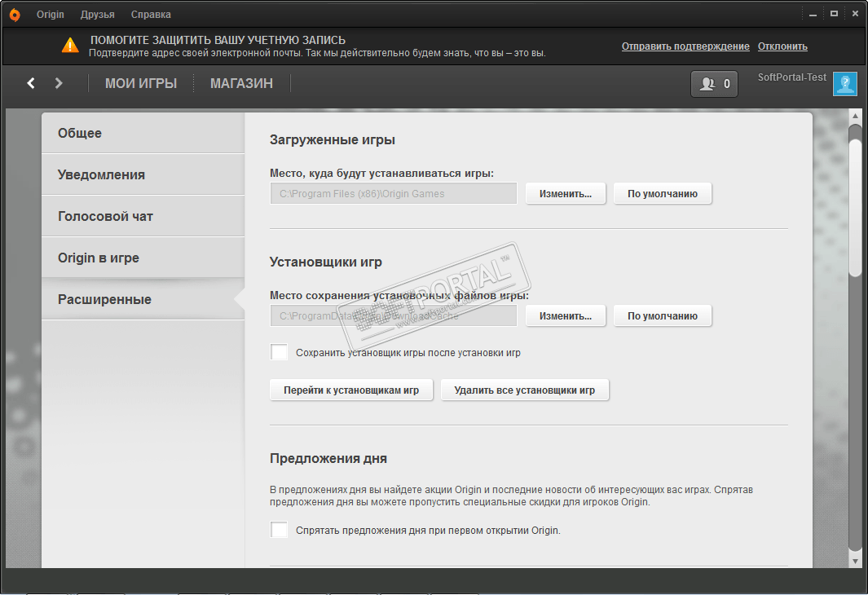Open the friends counter button
The width and height of the screenshot is (868, 595).
click(714, 84)
